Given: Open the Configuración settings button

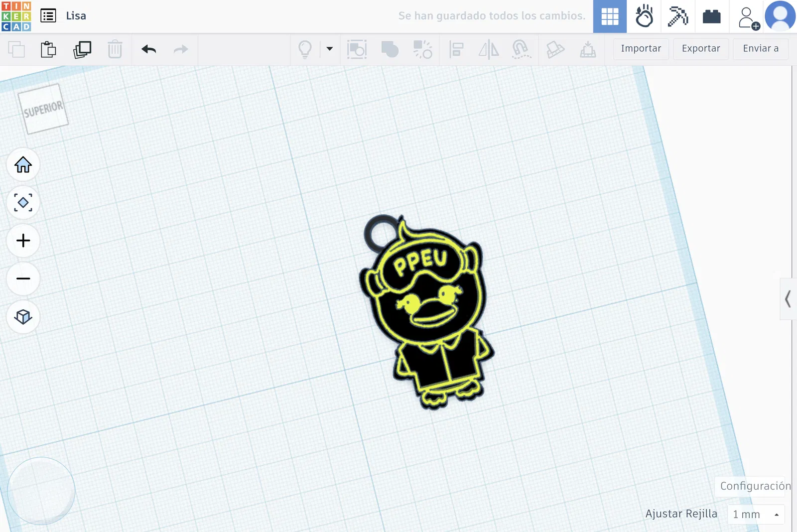Looking at the screenshot, I should (x=754, y=486).
